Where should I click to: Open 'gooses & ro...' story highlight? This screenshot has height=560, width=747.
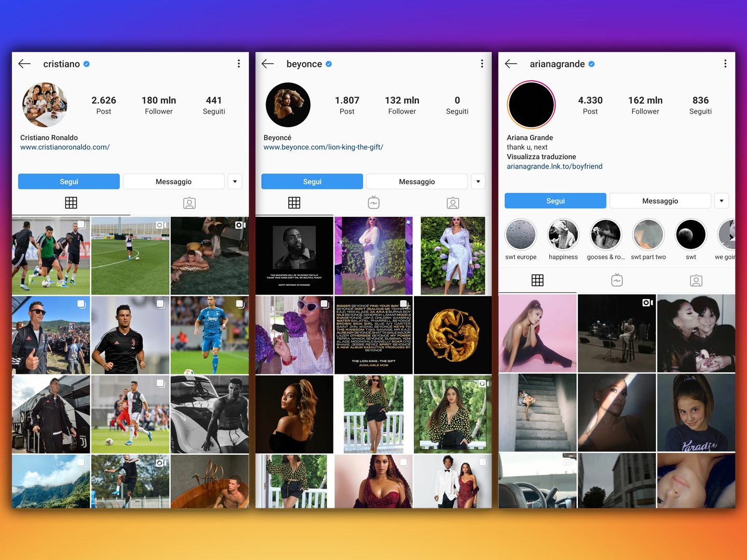[x=606, y=234]
